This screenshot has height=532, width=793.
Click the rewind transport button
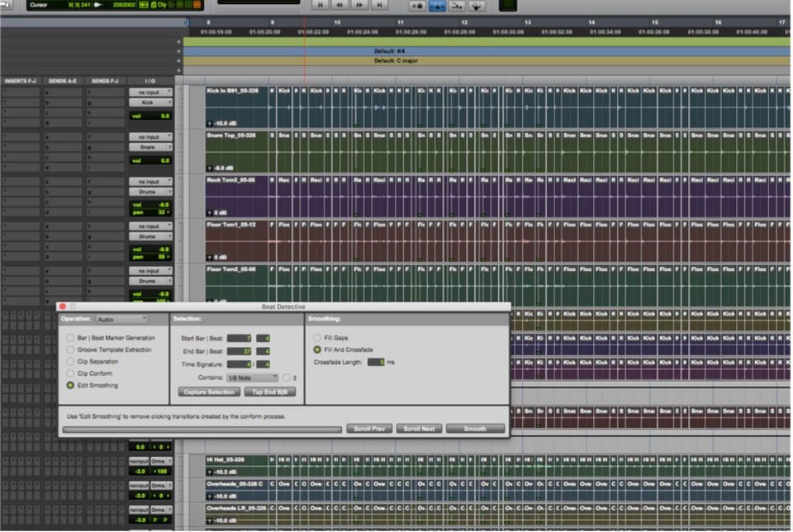340,5
